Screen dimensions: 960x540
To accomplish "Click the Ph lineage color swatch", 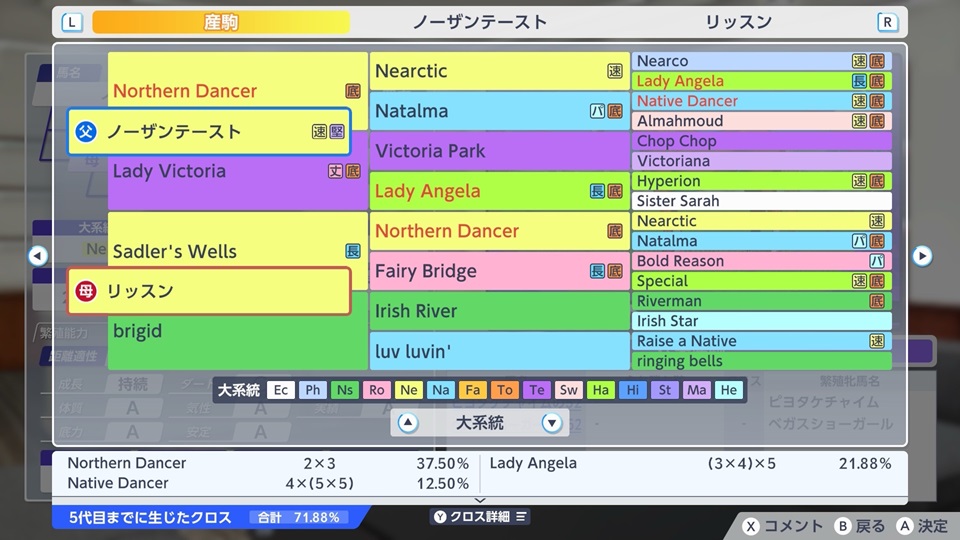I will pos(313,390).
